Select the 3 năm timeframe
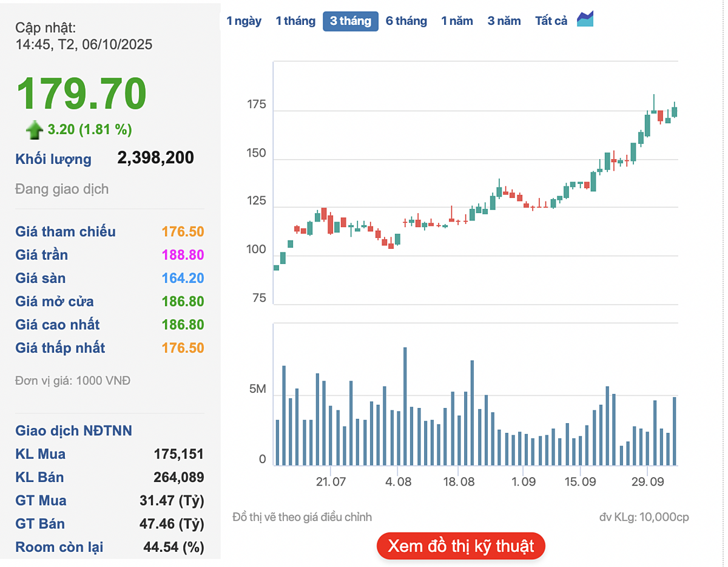This screenshot has height=567, width=728. [504, 21]
